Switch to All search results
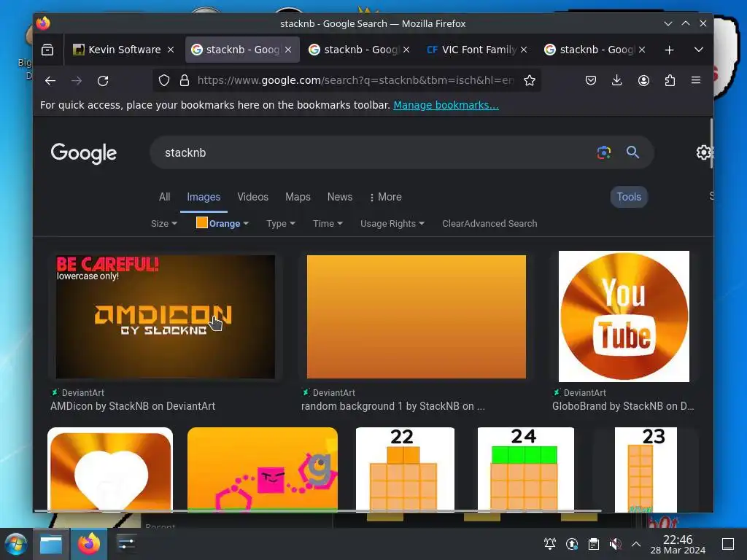This screenshot has height=560, width=747. click(164, 197)
